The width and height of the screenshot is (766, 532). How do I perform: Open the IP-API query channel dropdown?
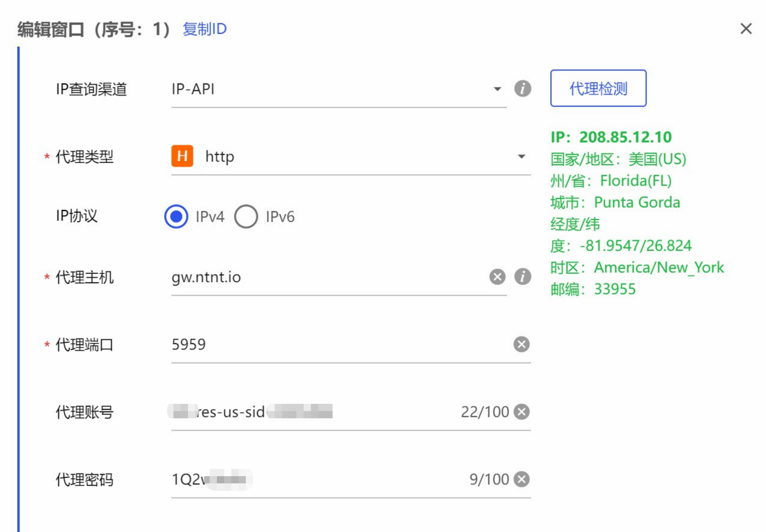[497, 89]
